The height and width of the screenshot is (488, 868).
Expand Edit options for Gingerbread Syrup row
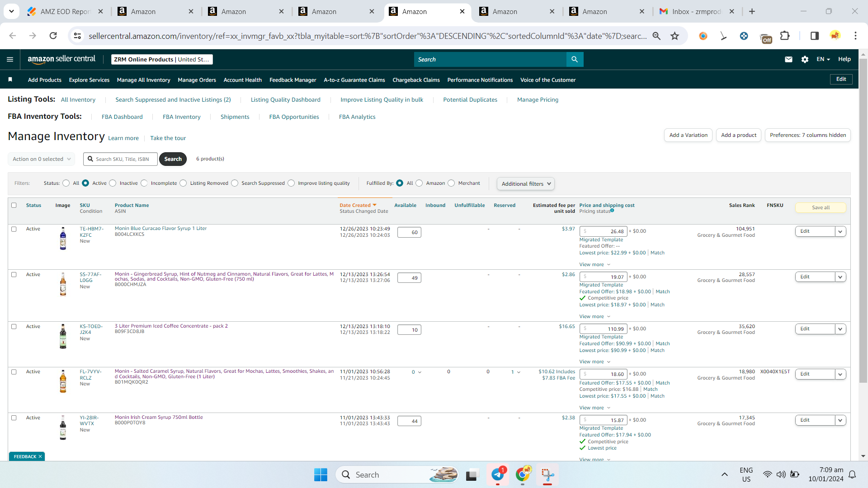coord(840,277)
